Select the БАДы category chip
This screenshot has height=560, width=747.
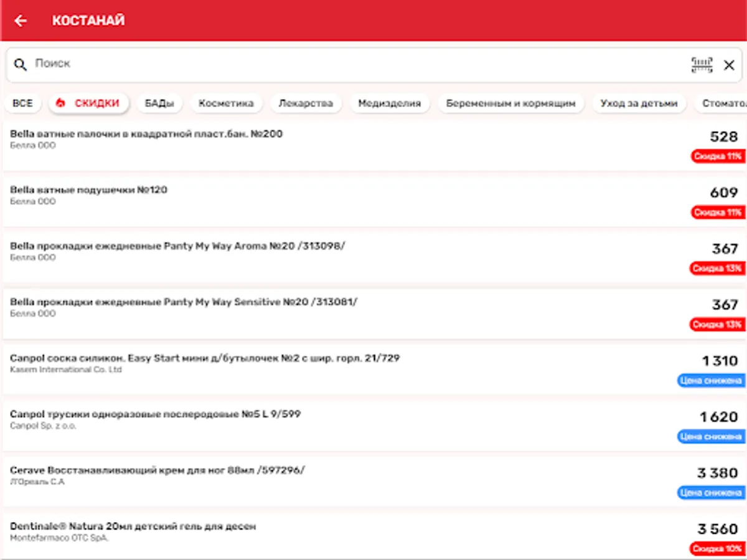pos(159,103)
